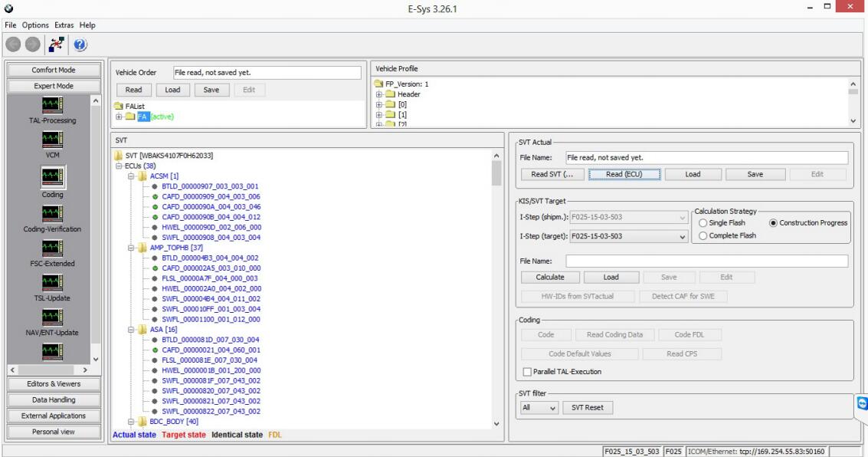Image resolution: width=868 pixels, height=457 pixels.
Task: Select the BDC_BODY [40] folder icon
Action: click(x=142, y=422)
